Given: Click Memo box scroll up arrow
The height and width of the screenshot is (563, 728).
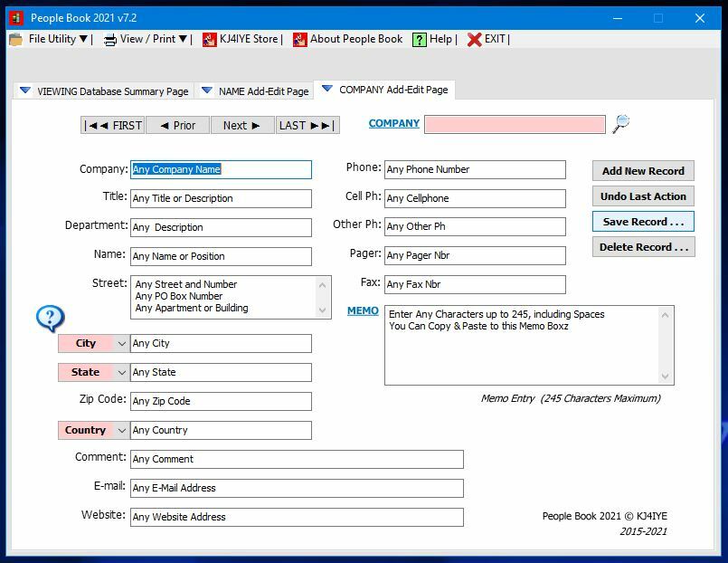Looking at the screenshot, I should click(666, 315).
